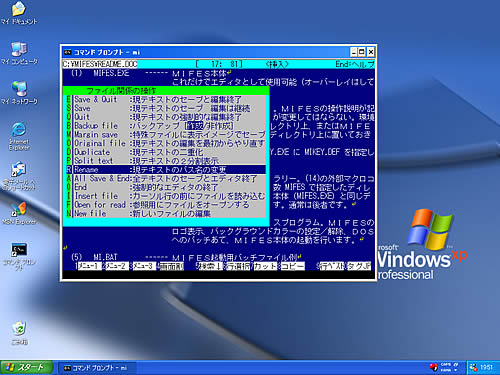
Task: Click the MSN Messenger tray icon
Action: tap(473, 367)
